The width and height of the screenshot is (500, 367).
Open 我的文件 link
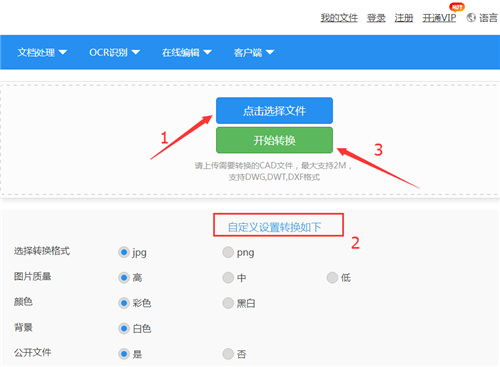point(339,18)
